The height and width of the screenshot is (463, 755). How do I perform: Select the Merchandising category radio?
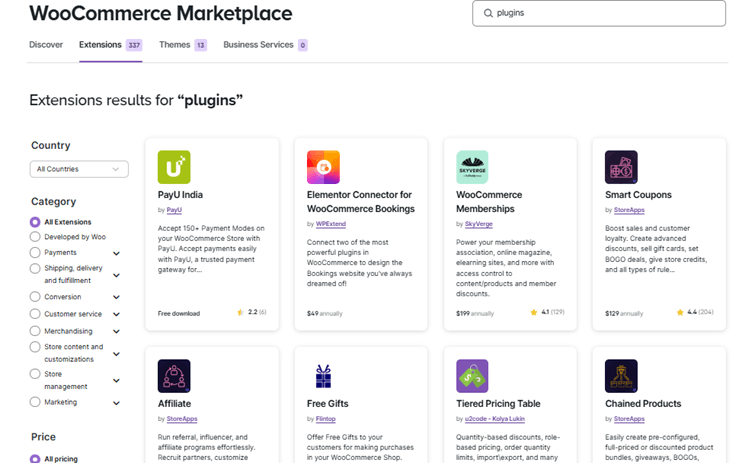coord(35,331)
